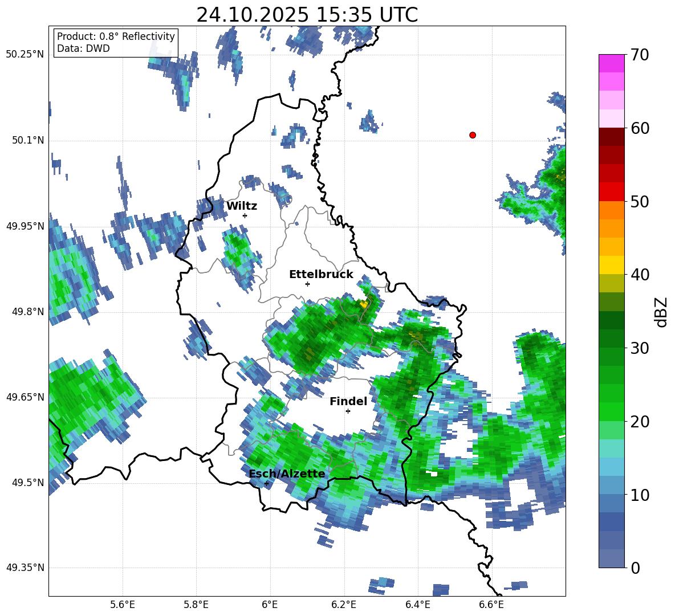The width and height of the screenshot is (675, 616).
Task: Click the Findel station cross marker
Action: [x=348, y=411]
